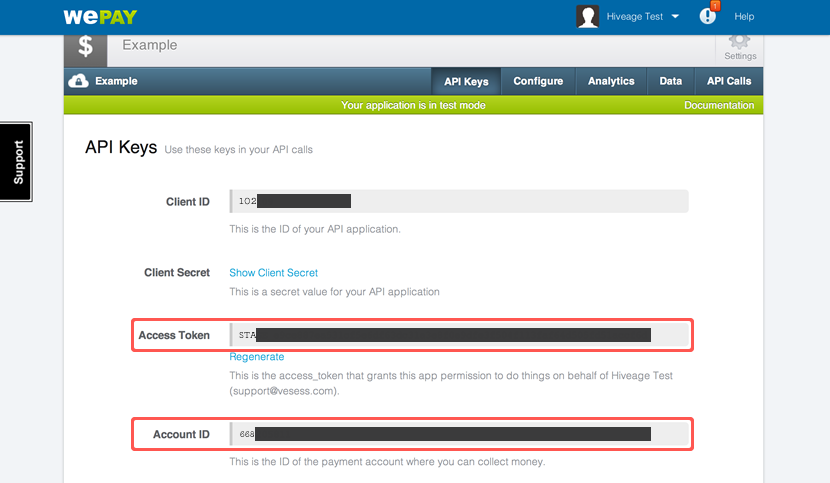830x483 pixels.
Task: Click the dollar sign app icon
Action: click(86, 47)
